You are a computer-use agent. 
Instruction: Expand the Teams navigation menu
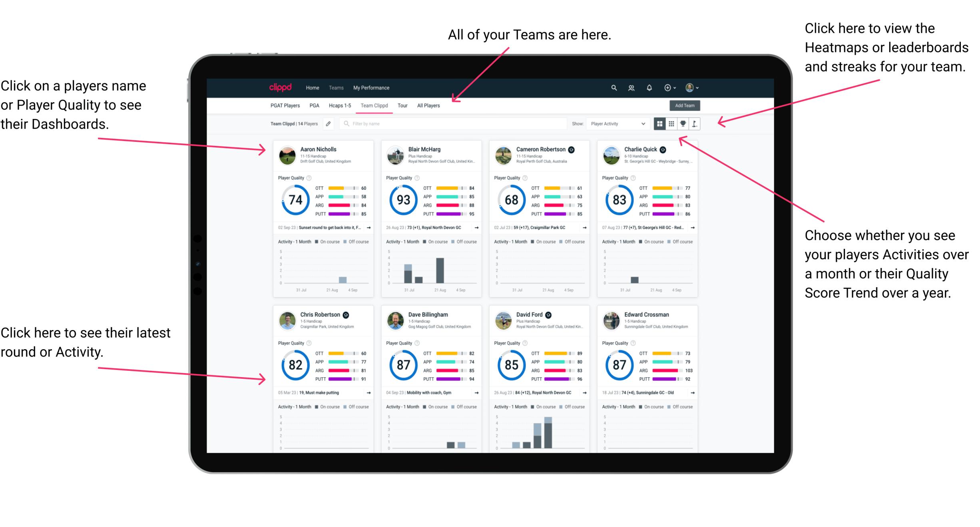point(337,88)
